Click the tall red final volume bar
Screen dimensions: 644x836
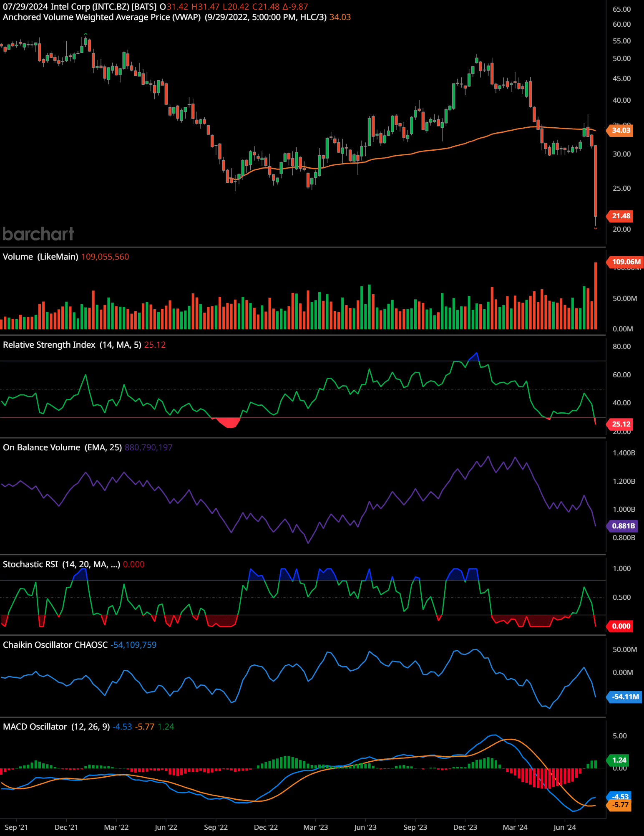pyautogui.click(x=596, y=296)
